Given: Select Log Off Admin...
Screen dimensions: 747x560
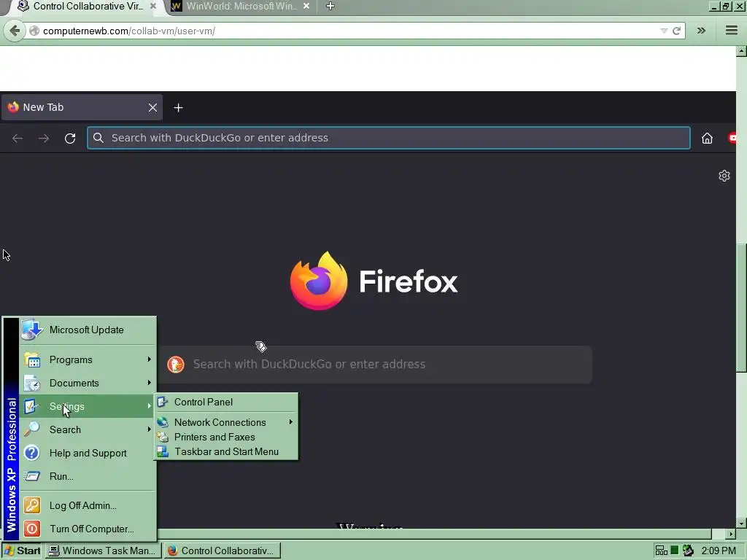Looking at the screenshot, I should pos(88,506).
